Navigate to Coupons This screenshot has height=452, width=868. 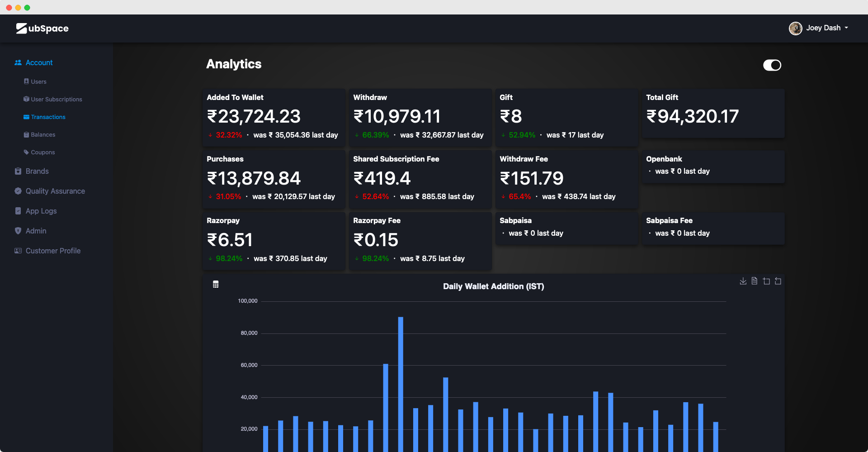42,152
